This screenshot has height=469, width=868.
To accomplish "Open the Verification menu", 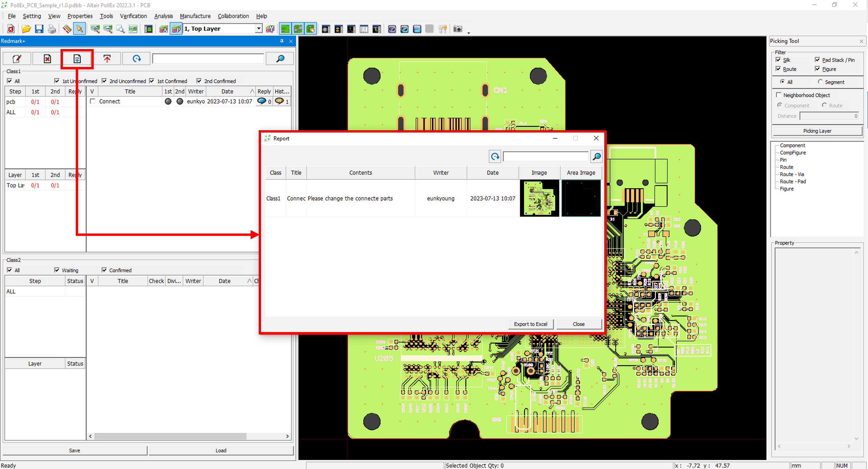I will point(133,16).
